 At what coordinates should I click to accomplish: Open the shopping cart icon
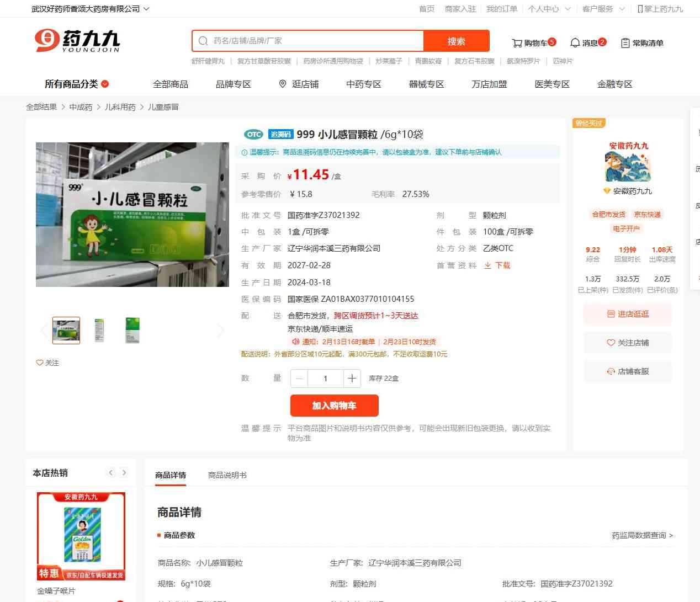click(517, 43)
